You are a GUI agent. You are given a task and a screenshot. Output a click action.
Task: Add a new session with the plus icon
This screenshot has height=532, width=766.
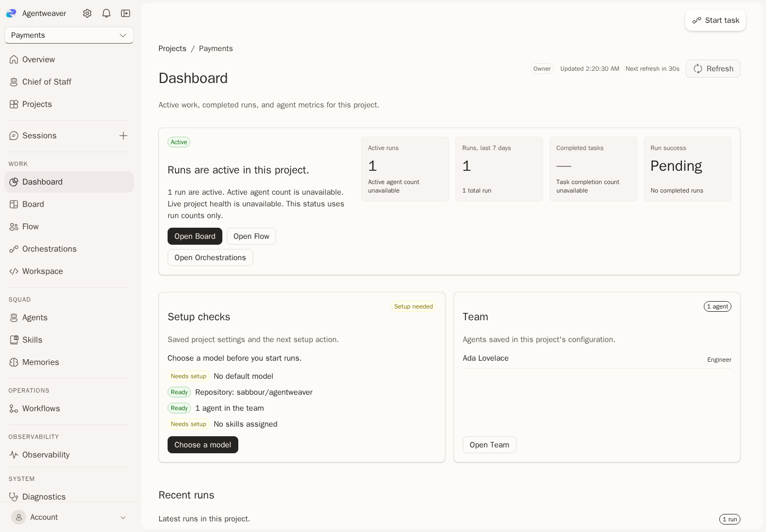click(x=123, y=136)
